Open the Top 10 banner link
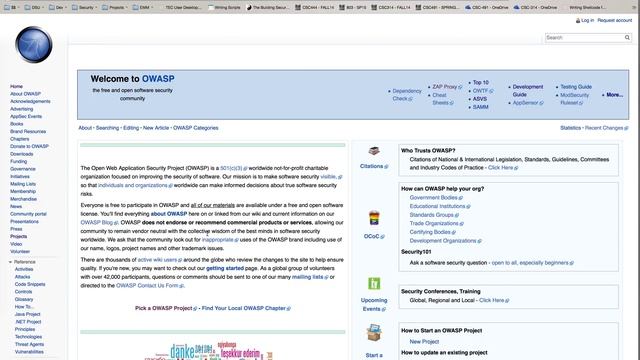 click(x=481, y=82)
